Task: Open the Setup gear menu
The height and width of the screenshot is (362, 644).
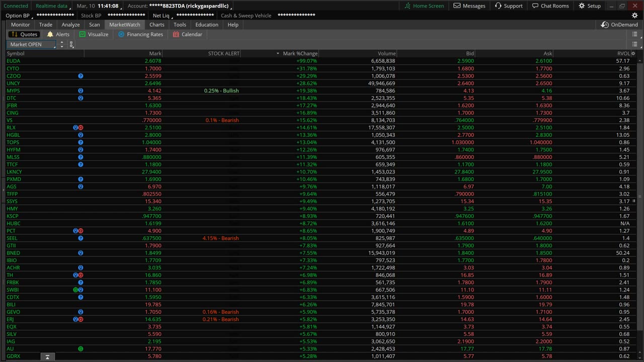Action: click(x=589, y=6)
